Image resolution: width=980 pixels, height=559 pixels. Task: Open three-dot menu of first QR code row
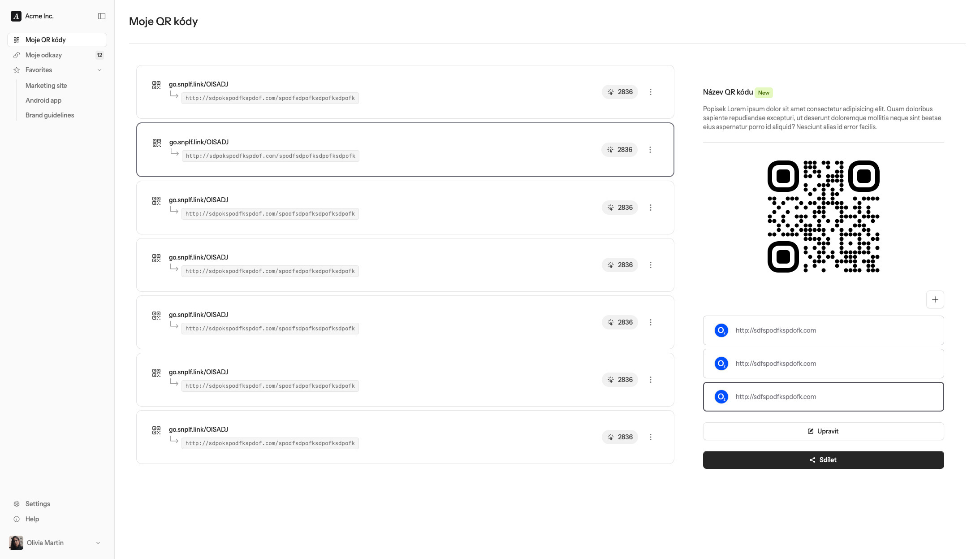(x=651, y=92)
